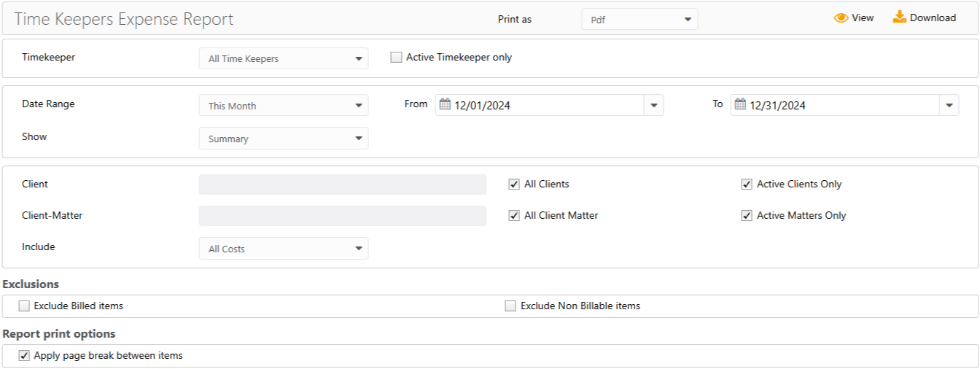Disable Apply page break between items
Viewport: 980px width, 369px height.
pyautogui.click(x=24, y=356)
